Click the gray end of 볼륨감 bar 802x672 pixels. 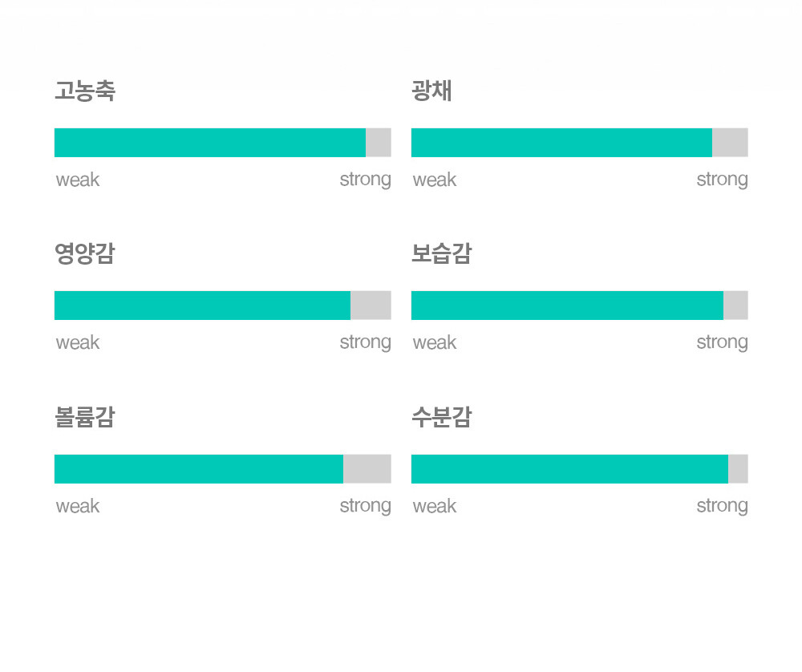click(367, 469)
